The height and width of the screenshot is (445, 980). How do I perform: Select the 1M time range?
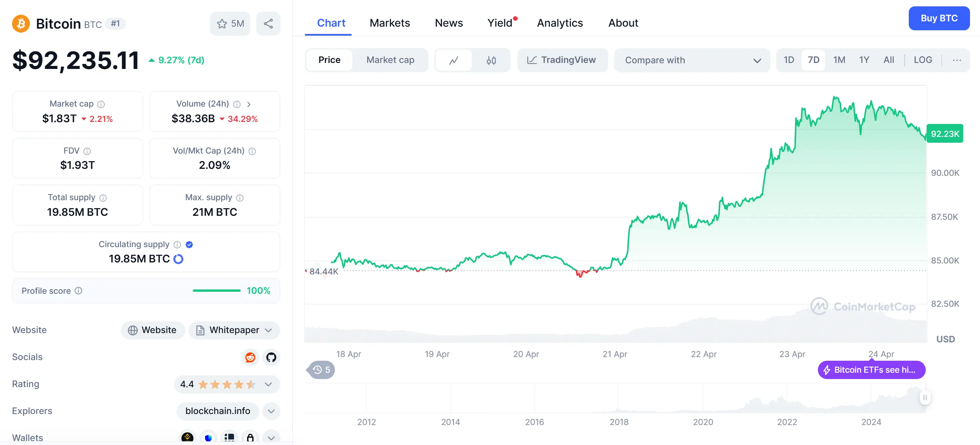coord(839,60)
